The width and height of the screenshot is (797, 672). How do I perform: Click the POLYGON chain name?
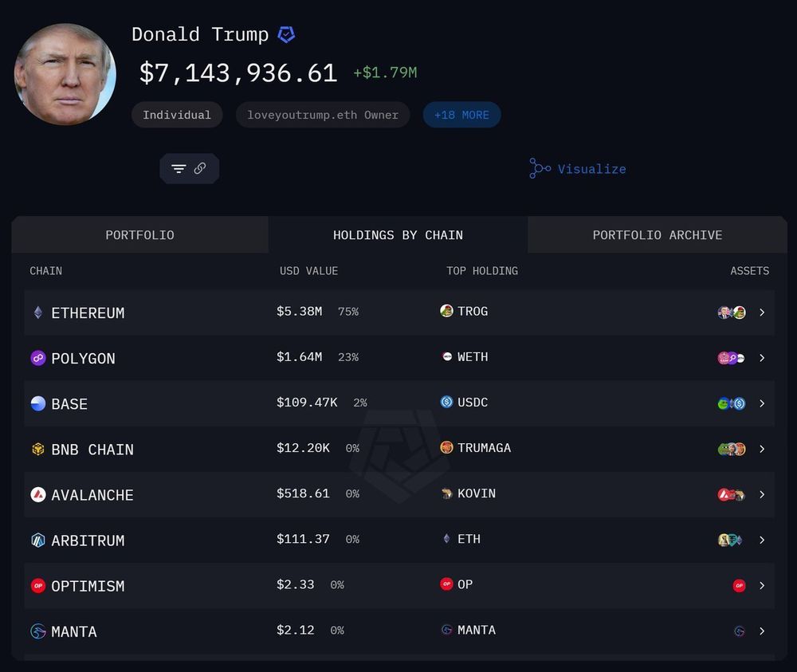click(84, 359)
